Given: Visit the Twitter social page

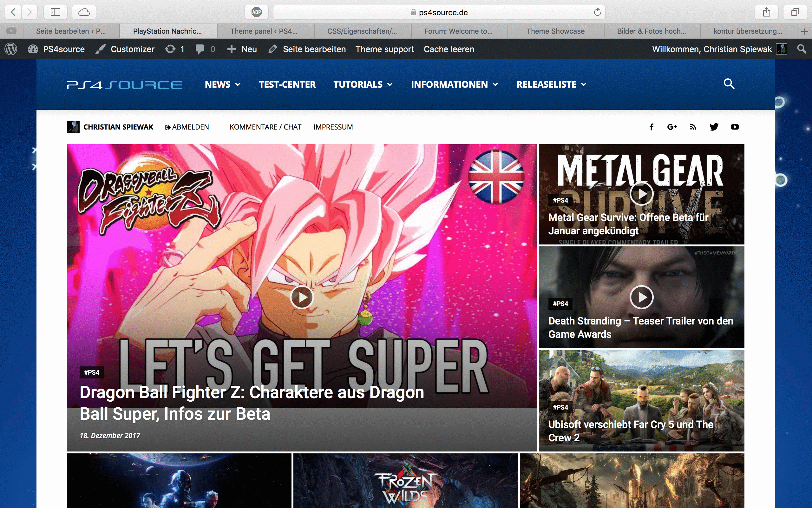Looking at the screenshot, I should click(x=714, y=127).
